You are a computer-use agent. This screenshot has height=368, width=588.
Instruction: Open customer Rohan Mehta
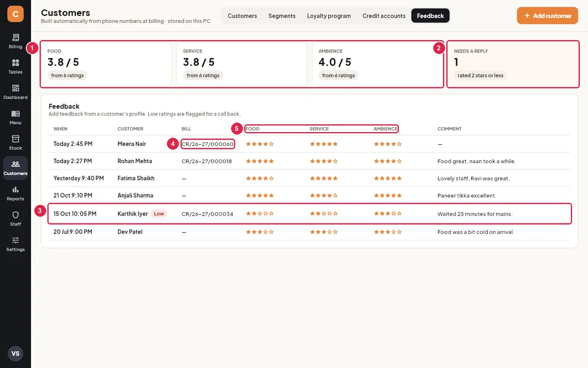coord(135,162)
